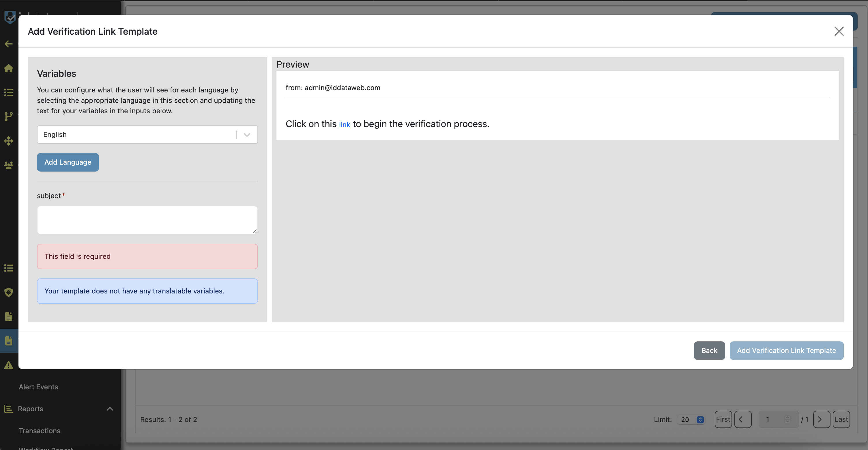
Task: Click the home icon in sidebar
Action: point(9,68)
